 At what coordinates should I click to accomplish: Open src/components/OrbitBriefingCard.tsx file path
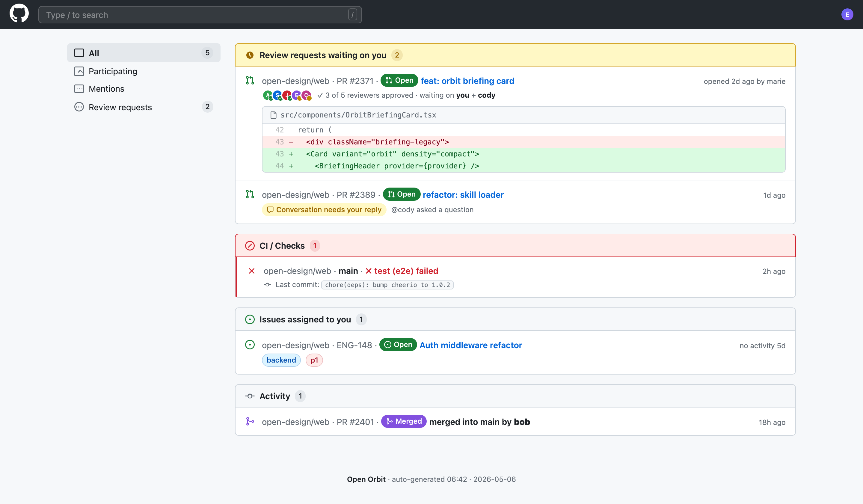point(358,115)
